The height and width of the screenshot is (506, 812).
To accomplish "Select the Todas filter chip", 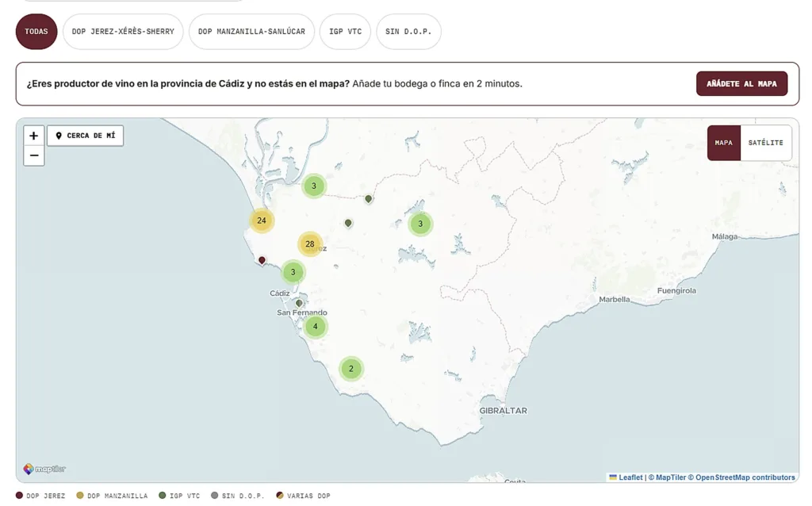I will pos(36,32).
